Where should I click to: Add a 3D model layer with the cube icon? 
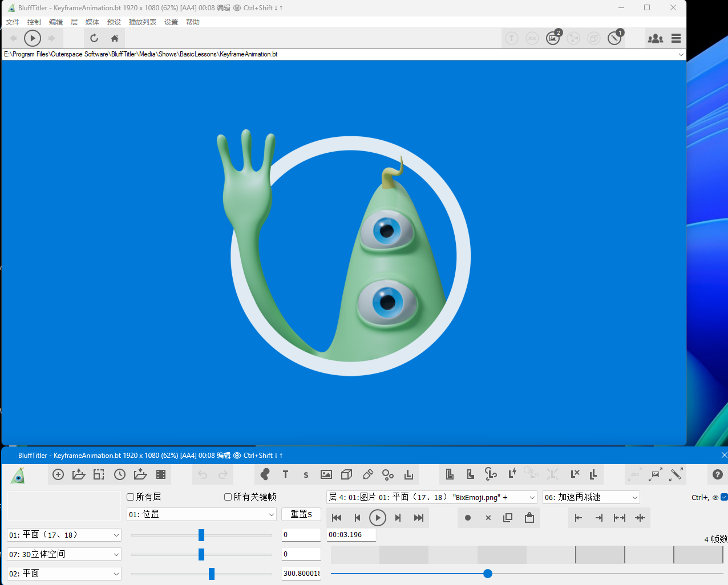point(347,474)
